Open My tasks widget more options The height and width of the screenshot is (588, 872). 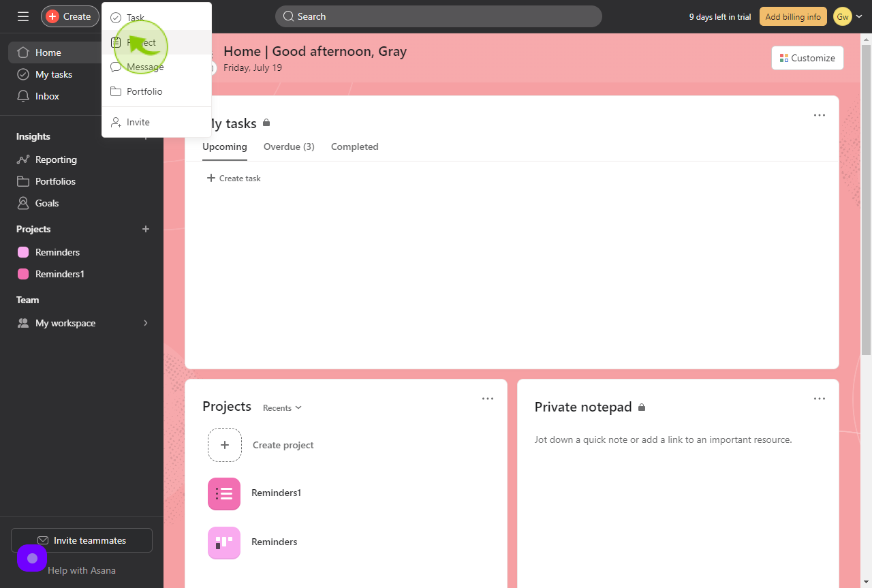coord(820,115)
